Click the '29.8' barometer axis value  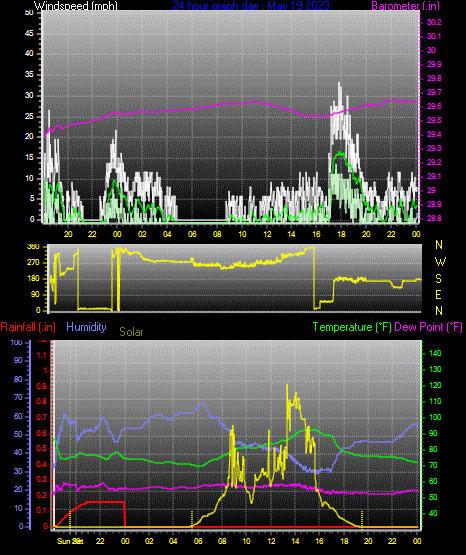click(434, 78)
